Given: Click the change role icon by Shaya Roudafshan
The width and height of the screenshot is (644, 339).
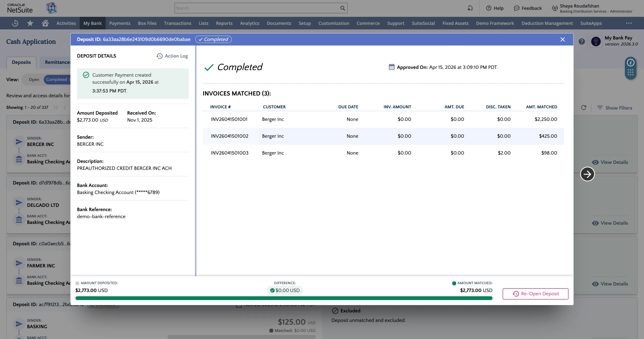Looking at the screenshot, I should (555, 8).
